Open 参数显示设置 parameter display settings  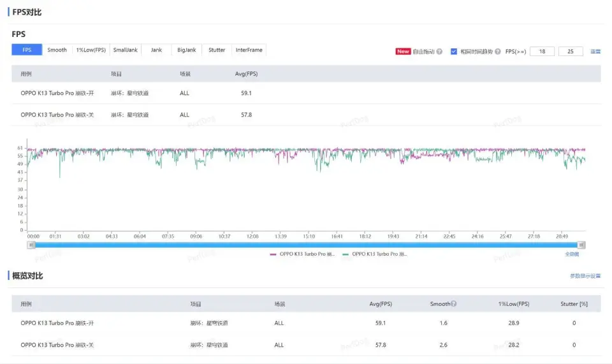[x=585, y=276]
